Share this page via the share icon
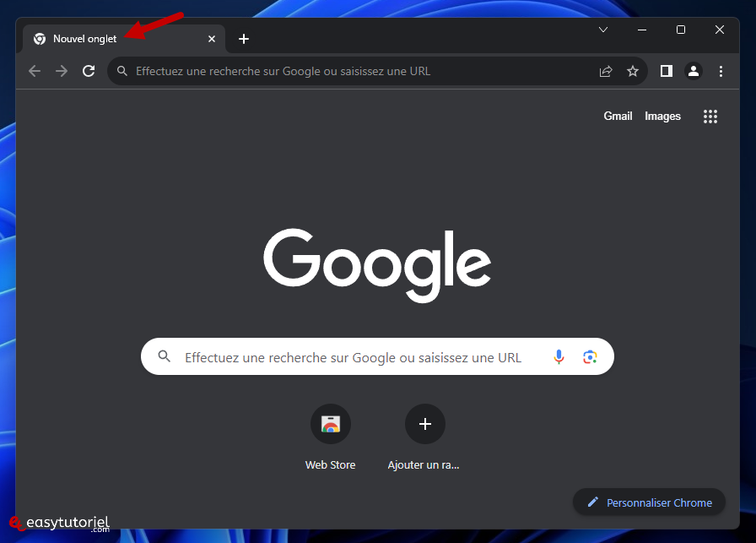The image size is (756, 543). [x=606, y=72]
